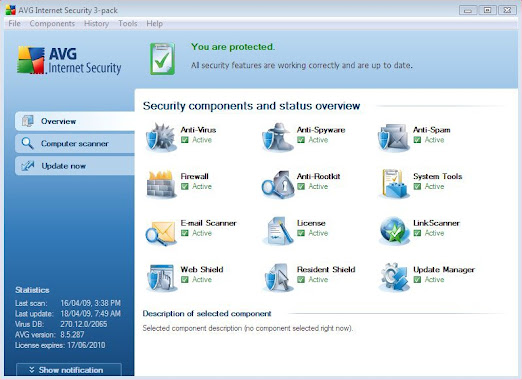Open the Firewall brick wall icon

pyautogui.click(x=161, y=184)
